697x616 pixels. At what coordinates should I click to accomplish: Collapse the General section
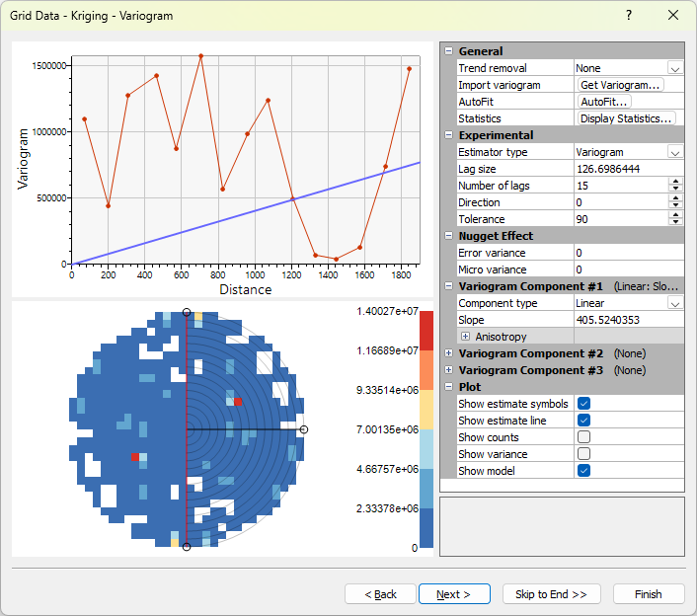[x=448, y=51]
